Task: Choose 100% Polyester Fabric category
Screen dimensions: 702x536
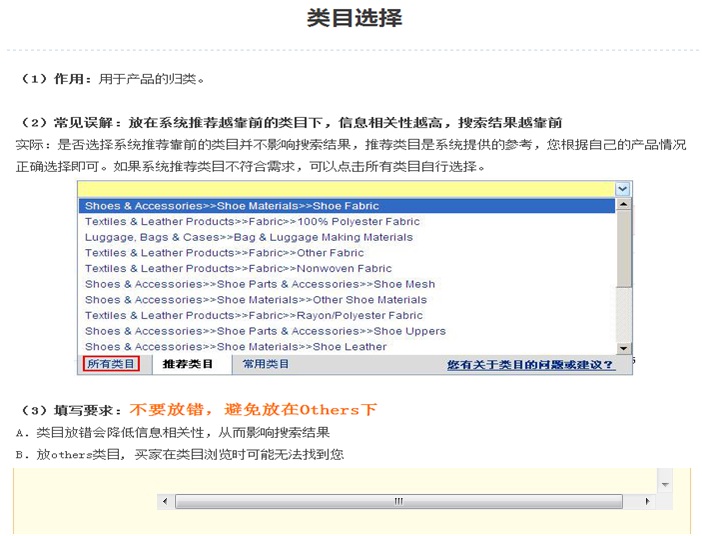Action: (x=347, y=222)
